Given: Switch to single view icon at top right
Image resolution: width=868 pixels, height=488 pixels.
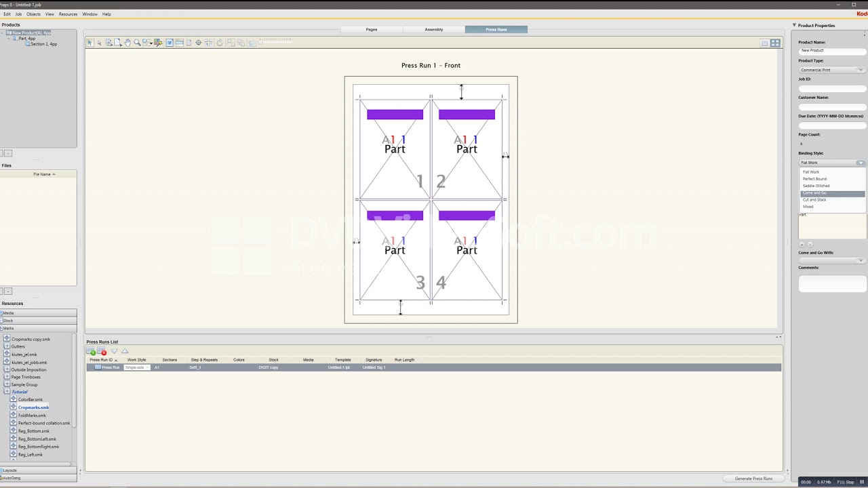Looking at the screenshot, I should coord(764,43).
